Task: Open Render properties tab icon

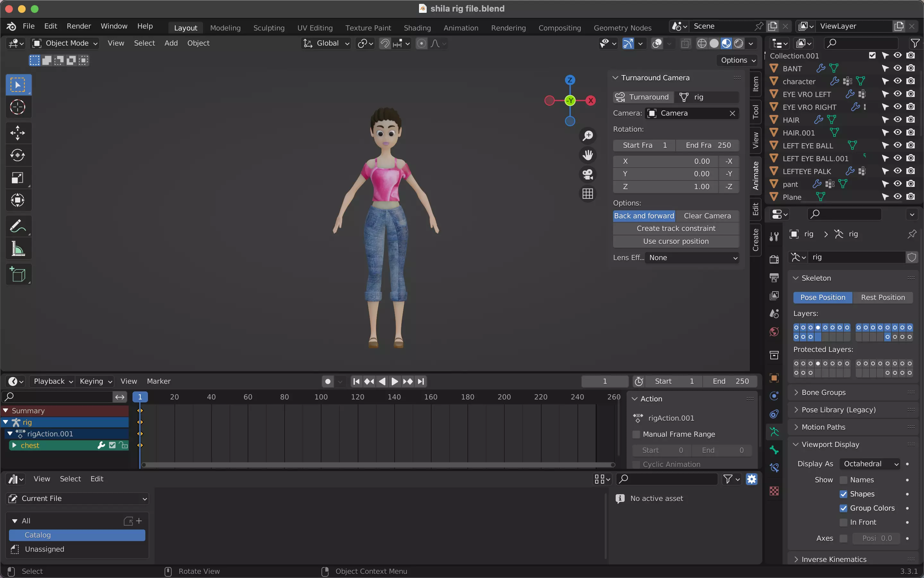Action: tap(774, 259)
